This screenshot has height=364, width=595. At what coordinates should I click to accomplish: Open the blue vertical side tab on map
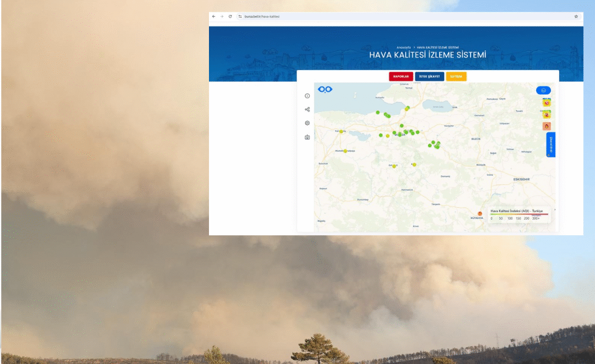tap(551, 144)
